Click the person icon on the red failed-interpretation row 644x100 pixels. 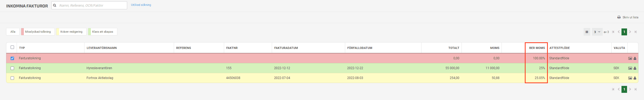pyautogui.click(x=635, y=59)
